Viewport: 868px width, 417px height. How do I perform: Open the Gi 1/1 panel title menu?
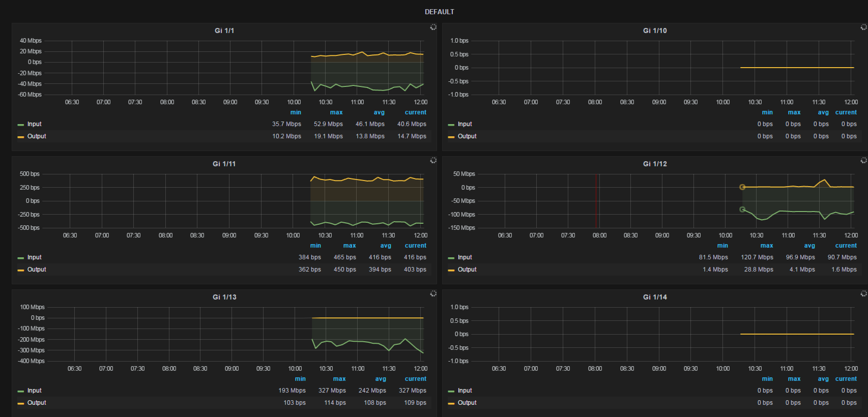point(224,31)
